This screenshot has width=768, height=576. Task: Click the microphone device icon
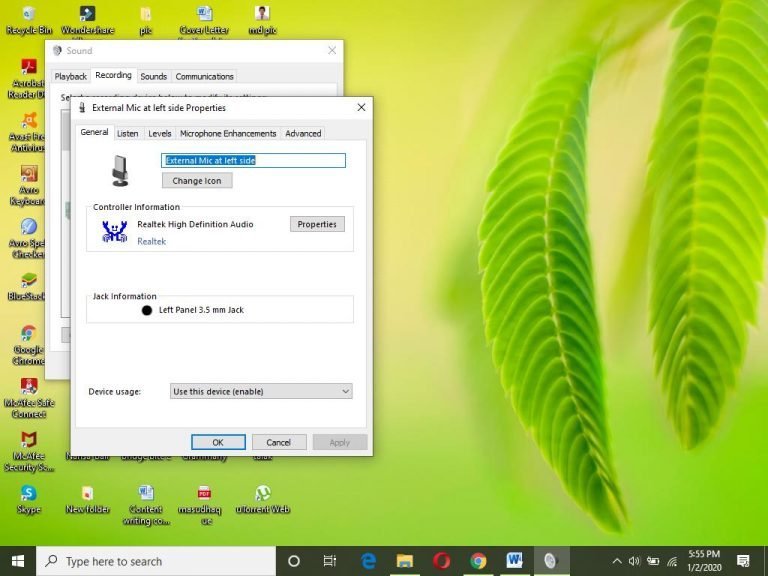click(121, 170)
